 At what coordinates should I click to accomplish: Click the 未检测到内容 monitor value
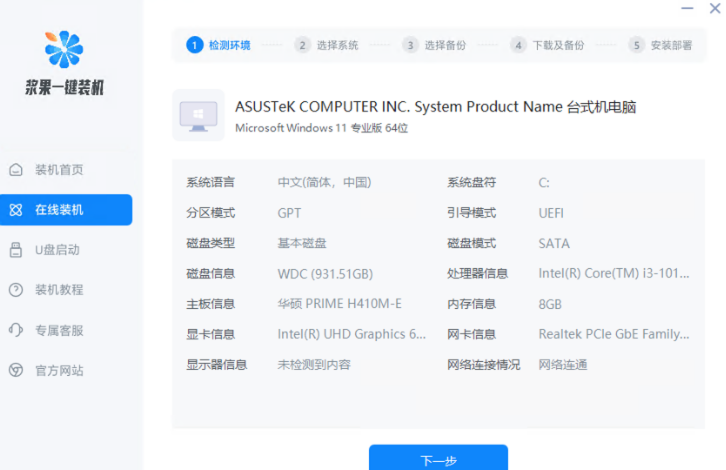[x=314, y=364]
